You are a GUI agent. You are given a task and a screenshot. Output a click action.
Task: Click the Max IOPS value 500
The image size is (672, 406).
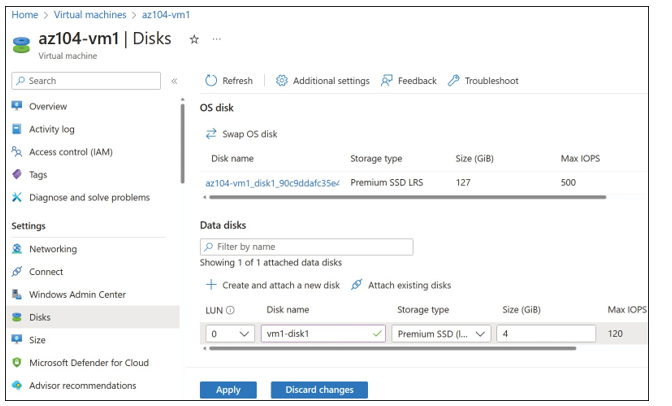568,183
